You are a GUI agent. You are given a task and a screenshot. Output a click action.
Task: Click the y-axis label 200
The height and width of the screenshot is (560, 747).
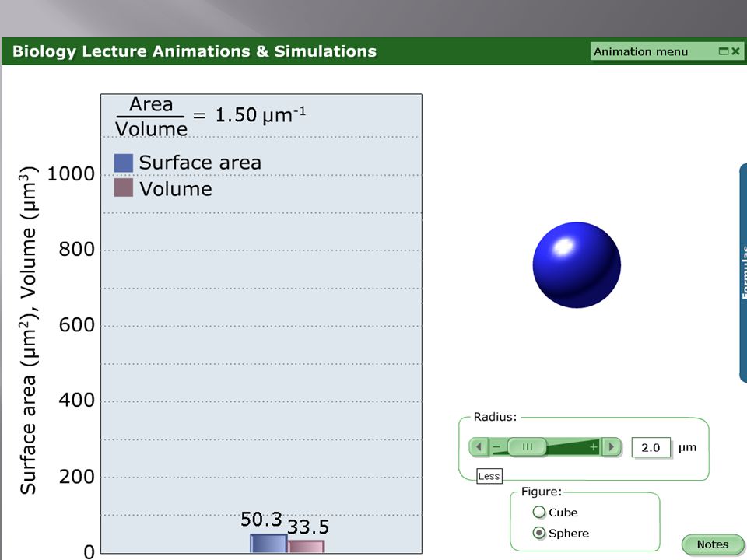[x=77, y=476]
